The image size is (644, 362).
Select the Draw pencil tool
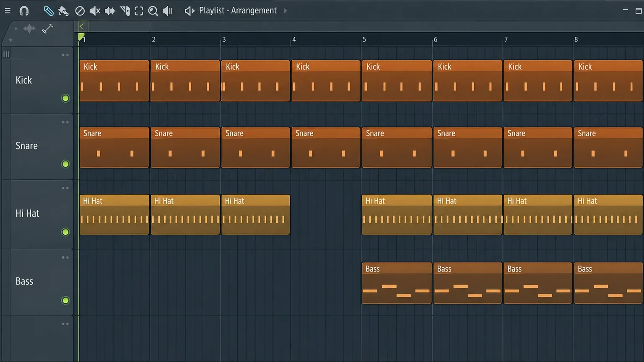click(49, 11)
